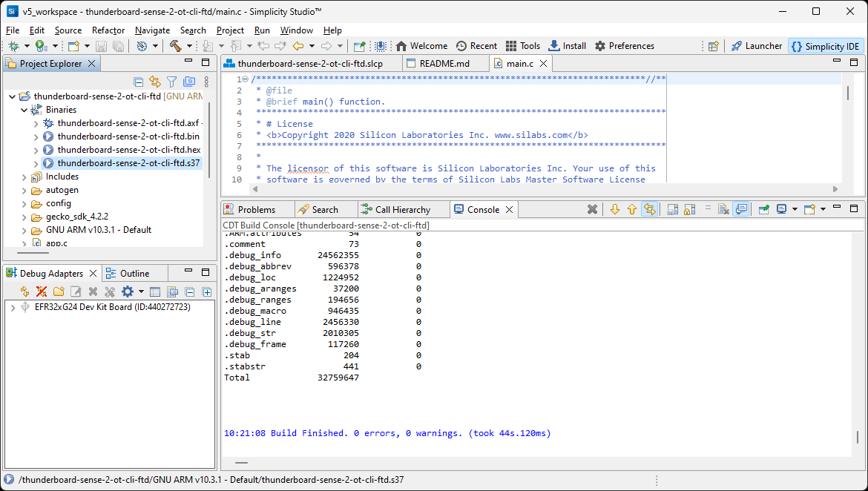Save the current file with the Save icon
Viewport: 868px width, 491px height.
[x=100, y=45]
